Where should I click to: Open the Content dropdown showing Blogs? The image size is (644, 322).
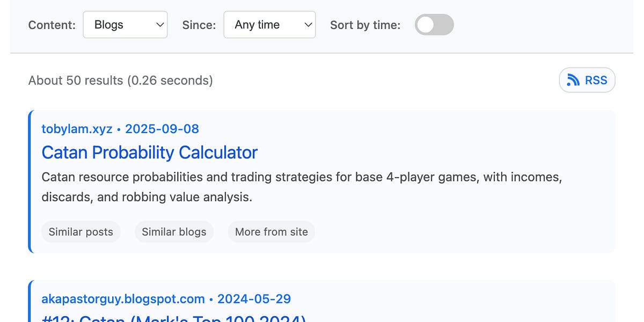(125, 24)
